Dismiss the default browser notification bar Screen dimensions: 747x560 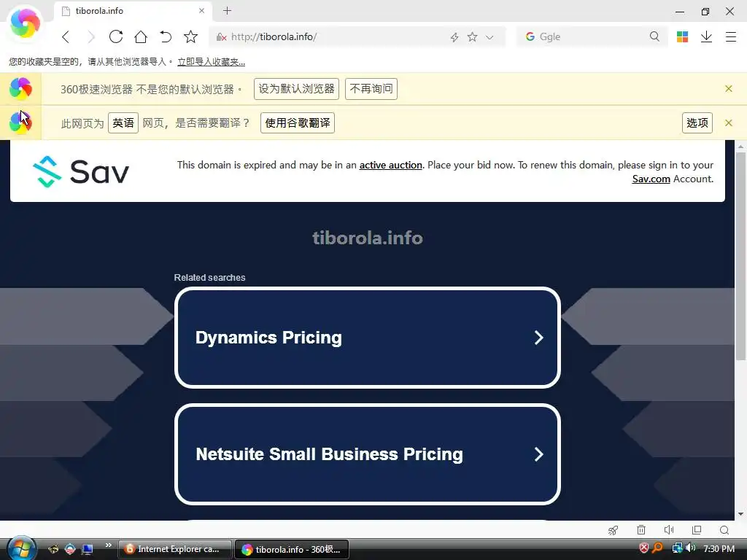point(729,88)
